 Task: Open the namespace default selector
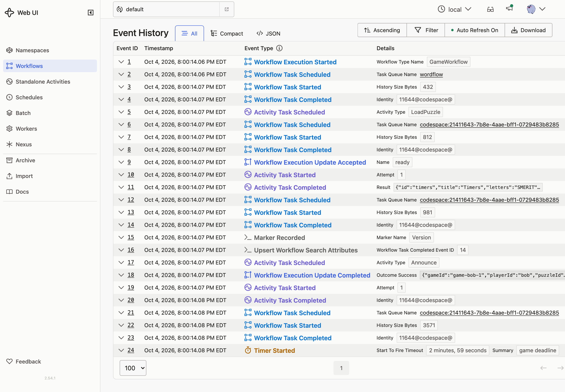166,9
